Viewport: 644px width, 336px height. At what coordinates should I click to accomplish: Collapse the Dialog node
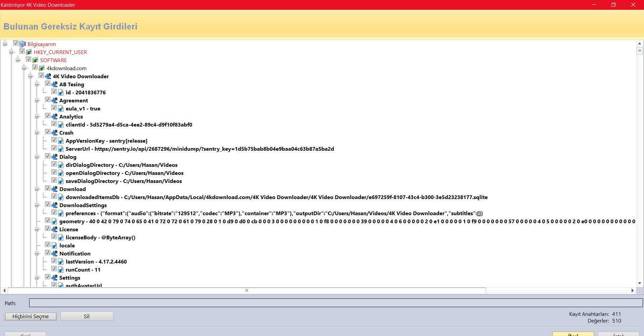pos(37,157)
